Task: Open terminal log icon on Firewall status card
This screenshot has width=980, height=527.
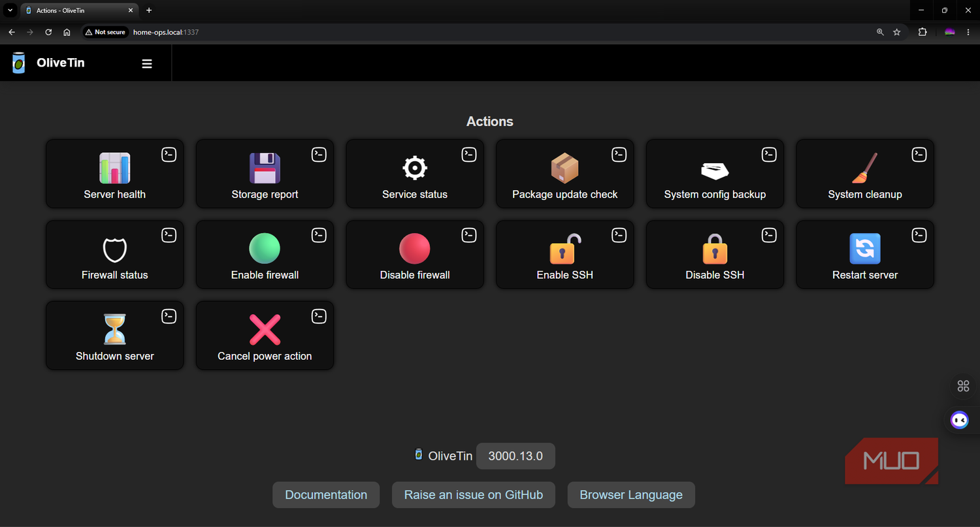Action: coord(169,235)
